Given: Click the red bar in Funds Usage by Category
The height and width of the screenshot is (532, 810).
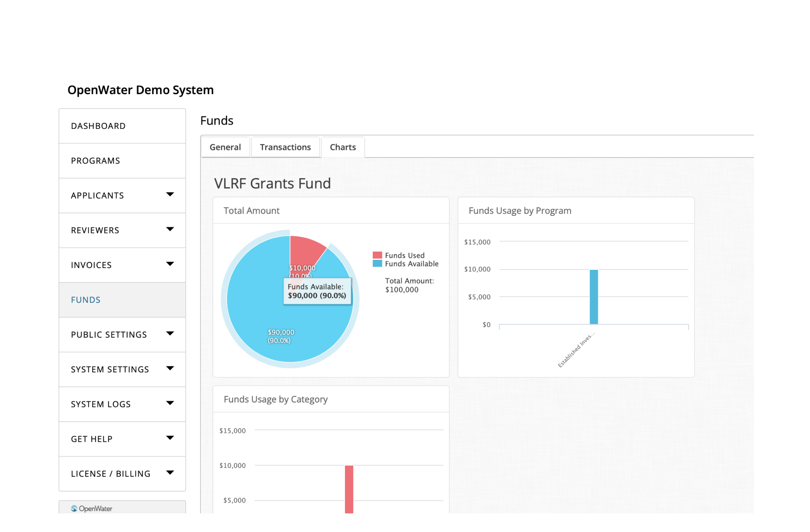Looking at the screenshot, I should [349, 489].
